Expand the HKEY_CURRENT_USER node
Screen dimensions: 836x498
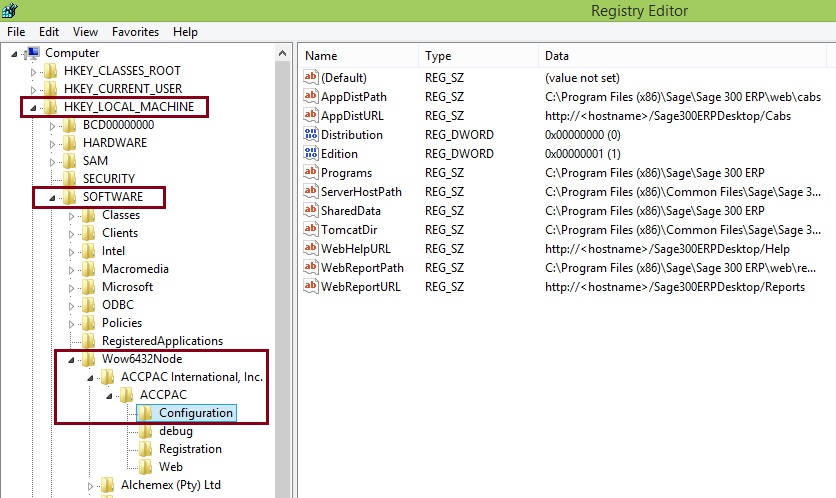[34, 90]
